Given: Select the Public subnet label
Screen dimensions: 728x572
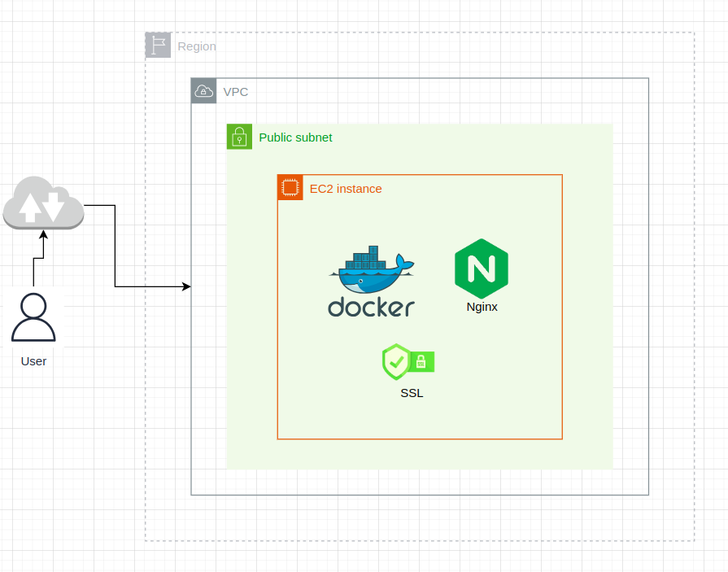Looking at the screenshot, I should point(295,138).
